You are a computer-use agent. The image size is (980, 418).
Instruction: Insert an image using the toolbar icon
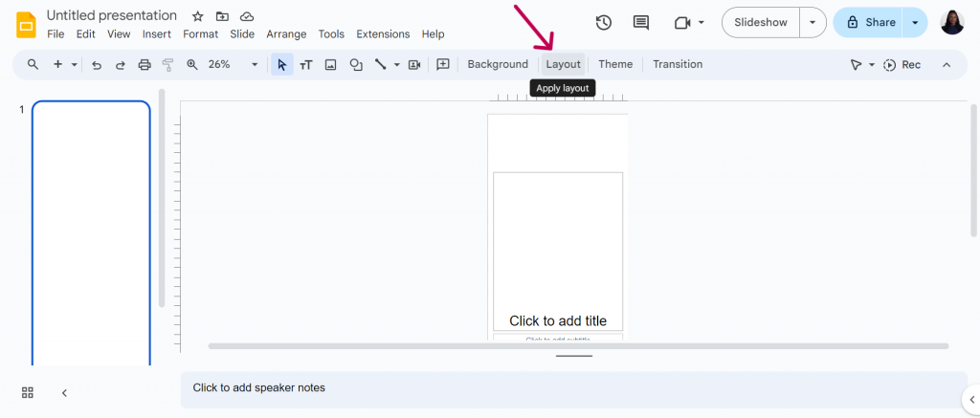[x=330, y=64]
